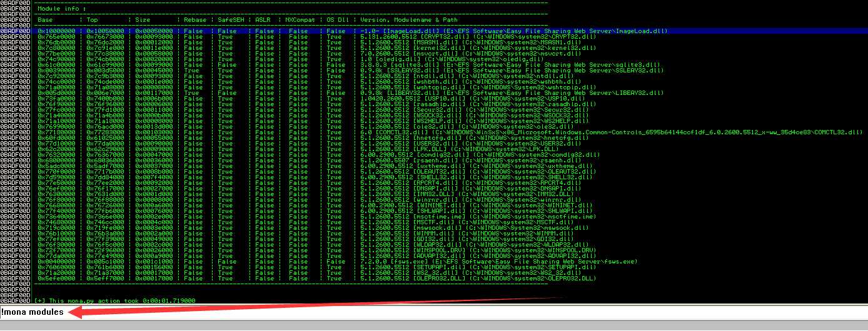Image resolution: width=868 pixels, height=331 pixels.
Task: Select the fsws.exe module row
Action: (x=434, y=262)
